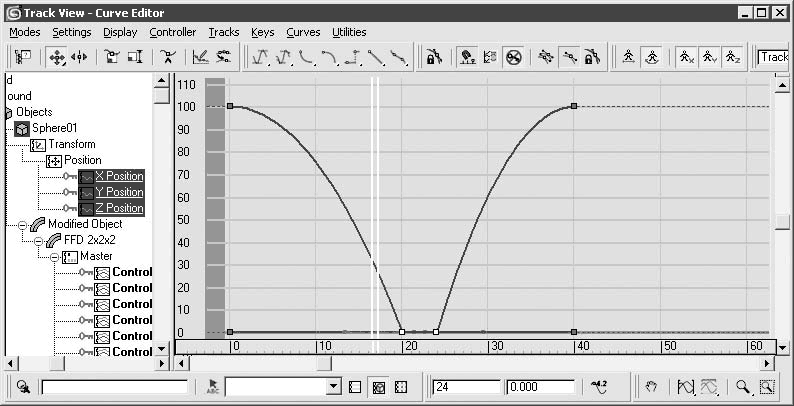This screenshot has width=794, height=406.
Task: Click the Slide Keys tool
Action: pyautogui.click(x=80, y=57)
